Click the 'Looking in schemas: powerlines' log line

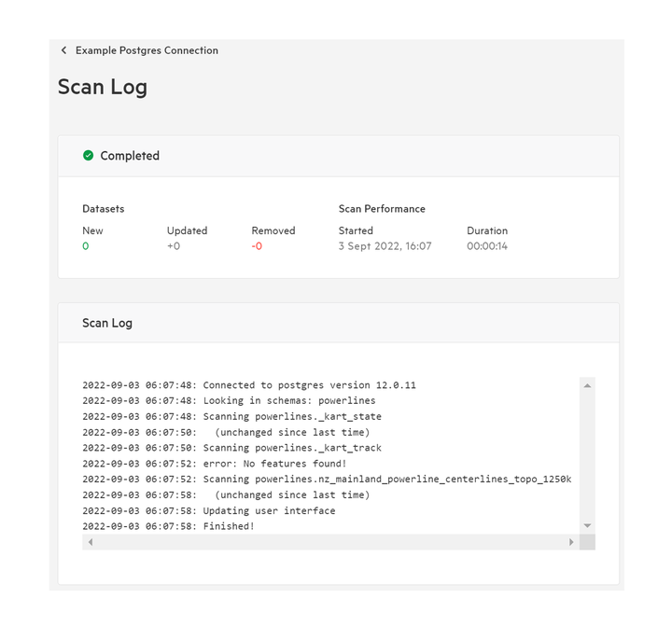click(x=229, y=400)
